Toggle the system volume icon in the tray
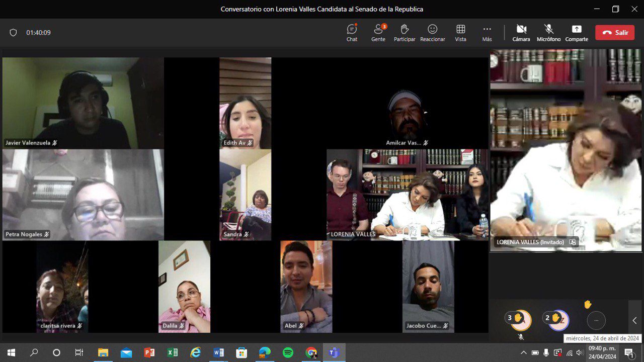The image size is (644, 362). (x=580, y=352)
